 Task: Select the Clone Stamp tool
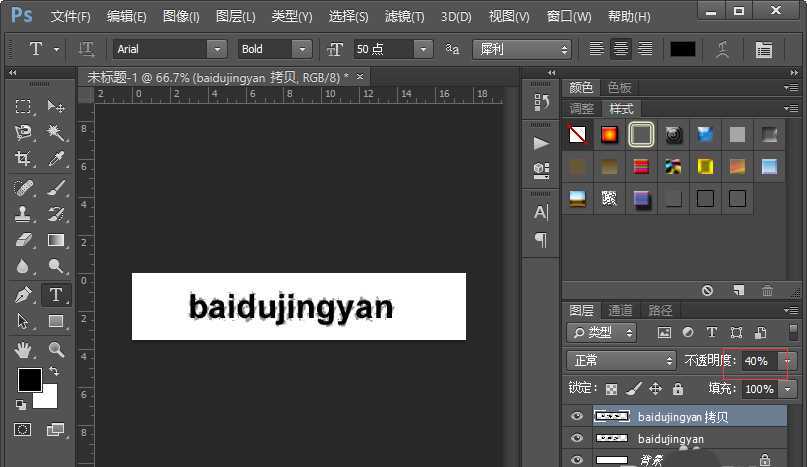24,214
